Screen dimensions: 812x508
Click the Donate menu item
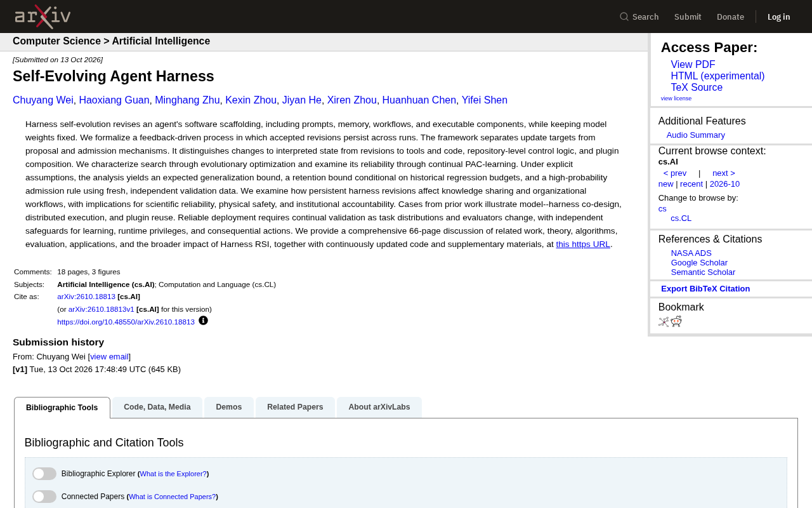(x=730, y=17)
